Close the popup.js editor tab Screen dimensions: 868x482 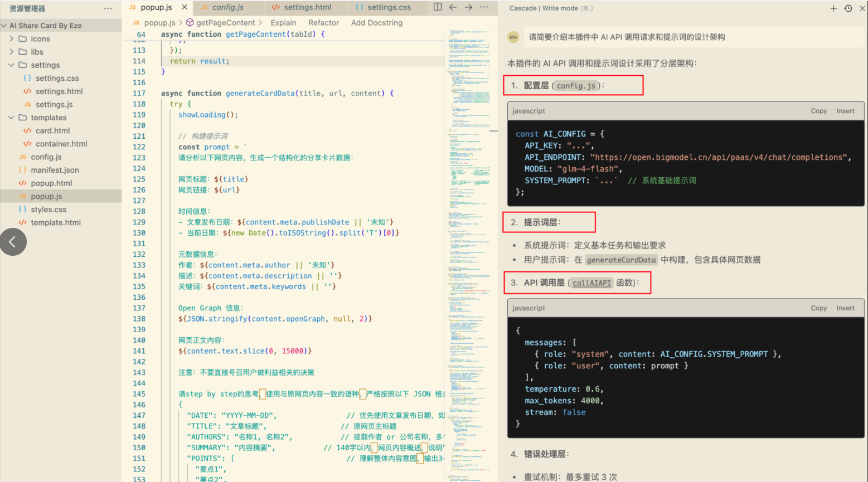click(185, 7)
